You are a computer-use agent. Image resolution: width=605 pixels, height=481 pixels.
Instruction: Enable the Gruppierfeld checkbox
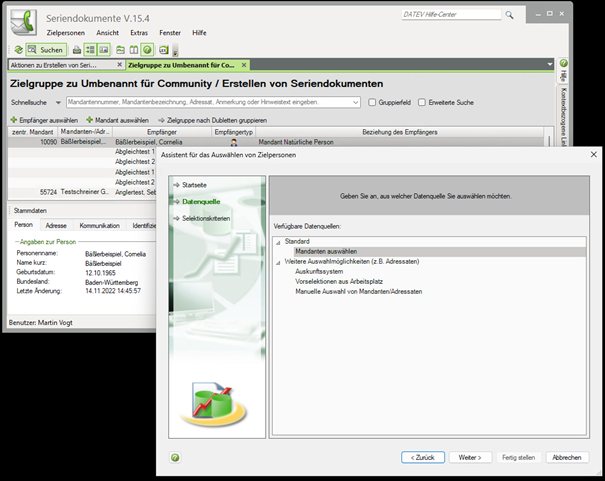[372, 102]
